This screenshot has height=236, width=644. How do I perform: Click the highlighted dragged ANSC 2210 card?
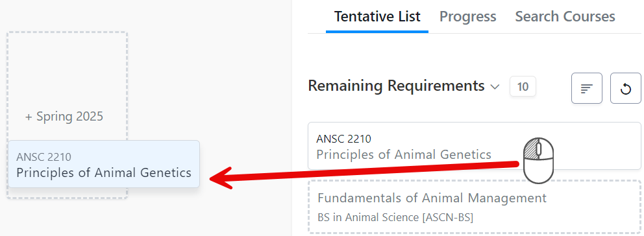(104, 164)
